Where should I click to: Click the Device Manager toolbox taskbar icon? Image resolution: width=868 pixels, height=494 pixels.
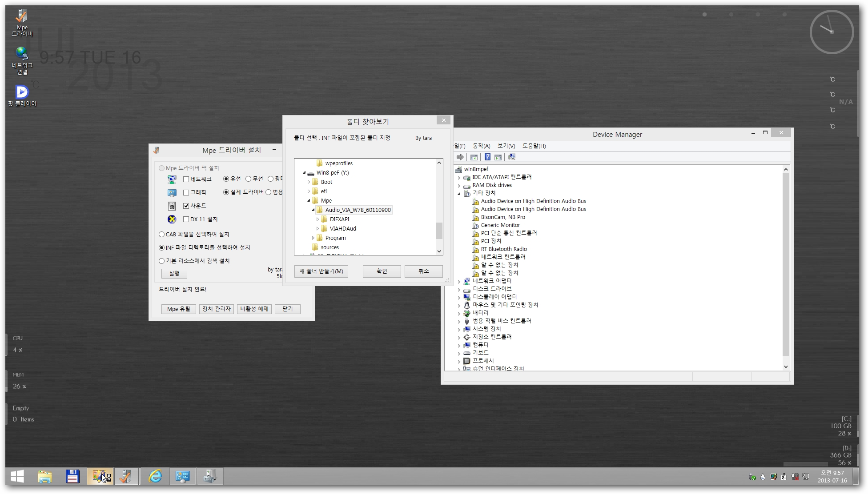209,476
